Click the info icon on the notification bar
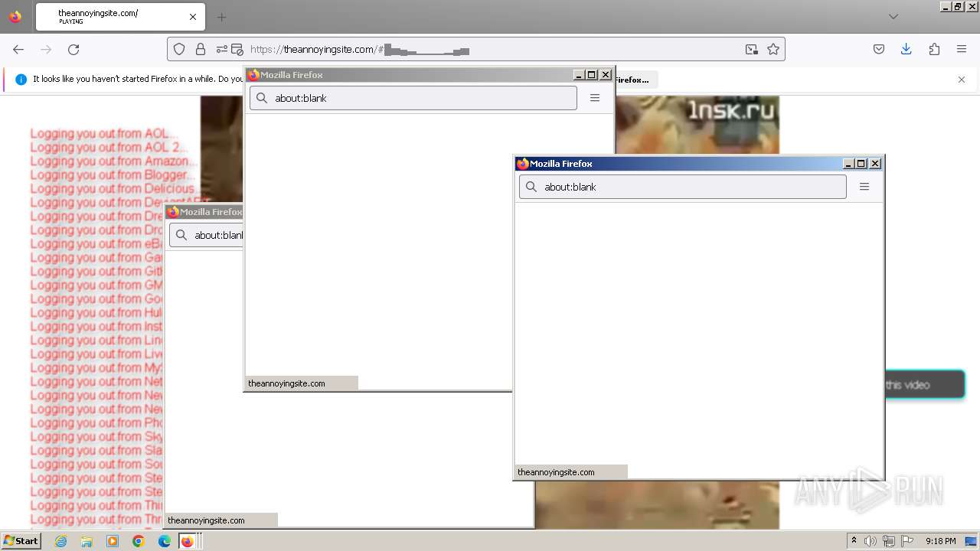The width and height of the screenshot is (980, 551). click(x=21, y=79)
